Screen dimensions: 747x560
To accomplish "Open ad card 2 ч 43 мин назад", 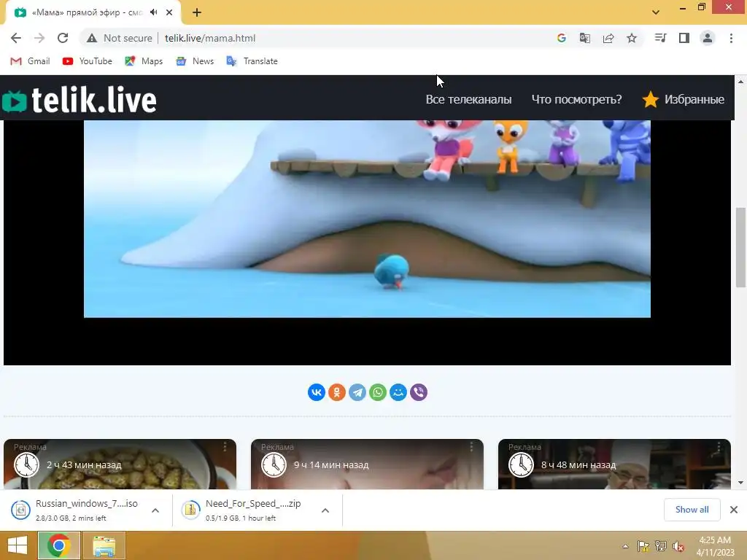I will point(120,464).
